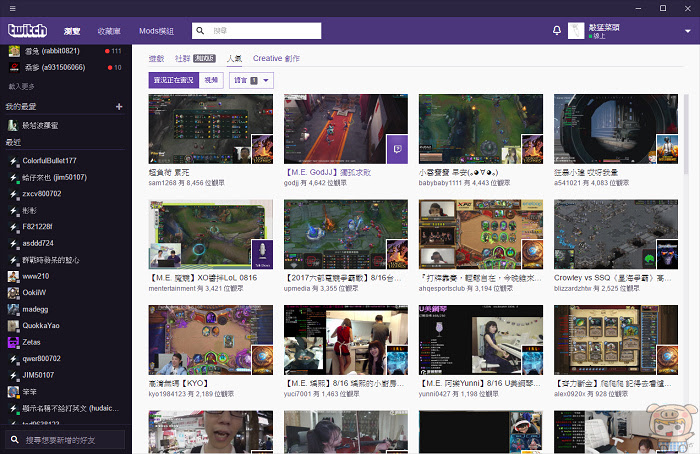Click purple chat icon on godjj stream
This screenshot has width=700, height=454.
click(x=397, y=149)
